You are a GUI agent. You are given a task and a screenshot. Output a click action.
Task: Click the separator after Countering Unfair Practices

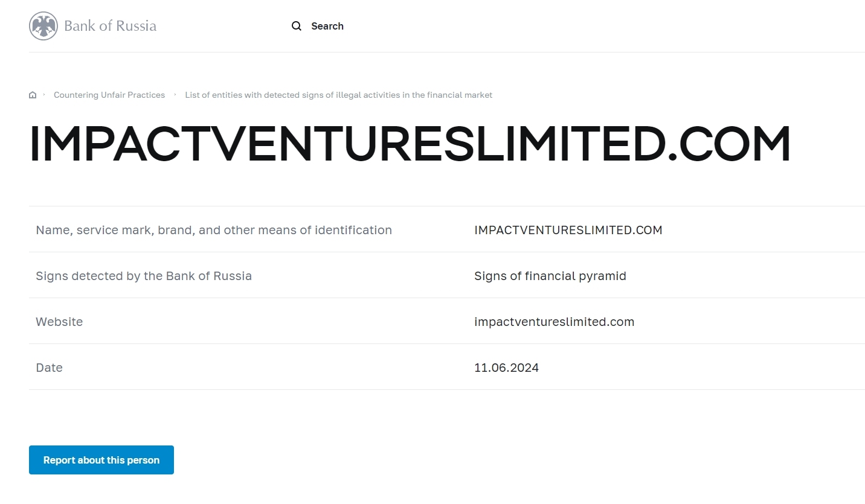click(175, 95)
